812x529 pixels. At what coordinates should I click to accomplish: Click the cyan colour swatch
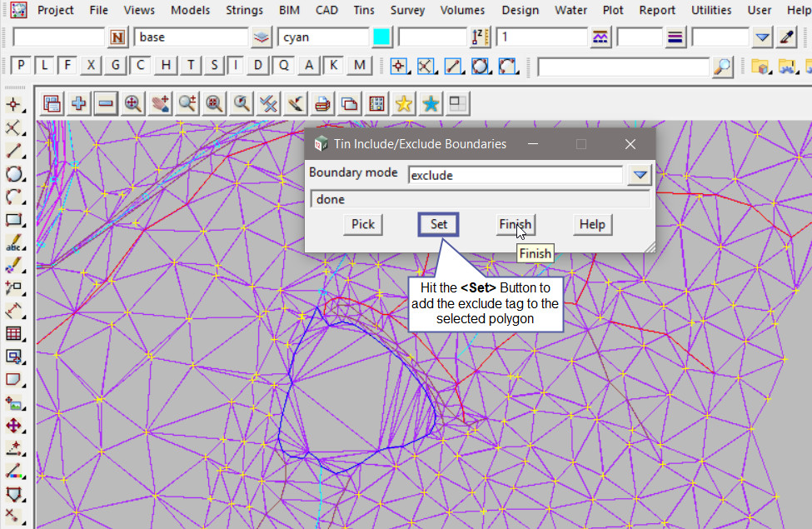click(381, 37)
